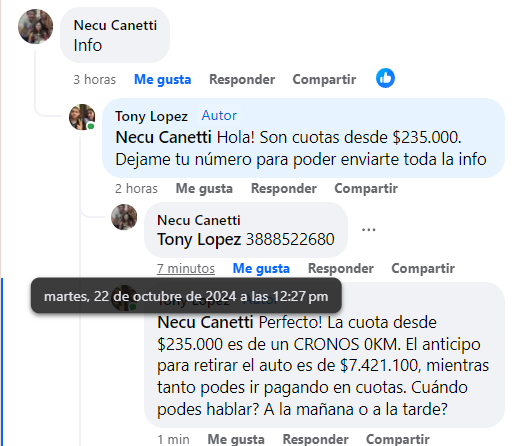The image size is (524, 446).
Task: Open three-dots options for phone number comment
Action: 369,230
